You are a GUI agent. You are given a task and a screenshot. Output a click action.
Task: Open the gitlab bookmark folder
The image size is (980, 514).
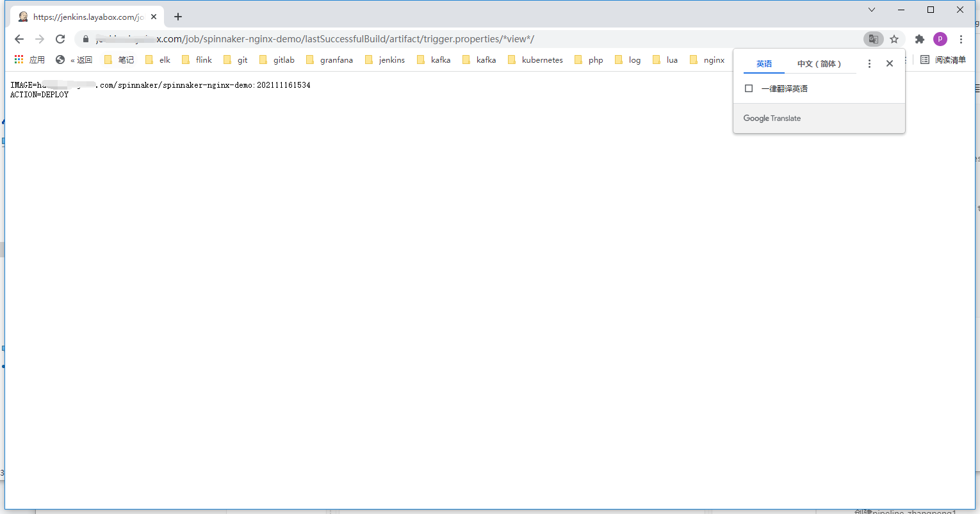[277, 60]
